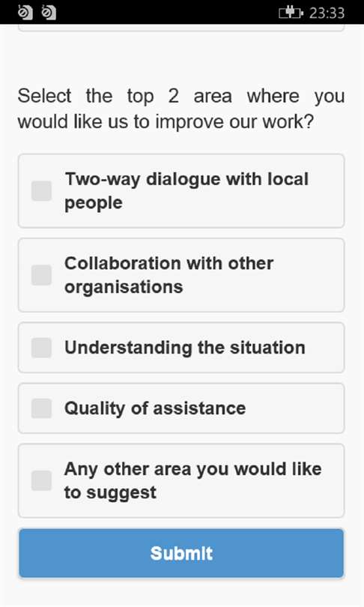The width and height of the screenshot is (364, 607).
Task: Tap the empty middle of the black status bar
Action: point(166,13)
